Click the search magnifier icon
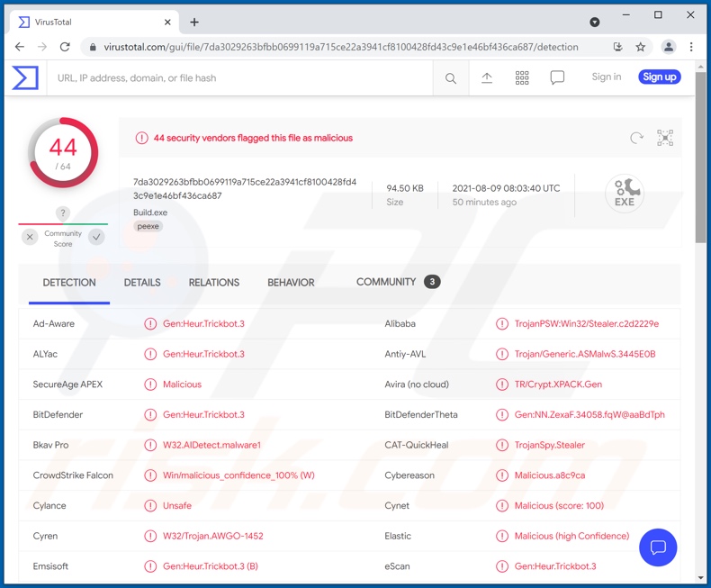 tap(451, 78)
